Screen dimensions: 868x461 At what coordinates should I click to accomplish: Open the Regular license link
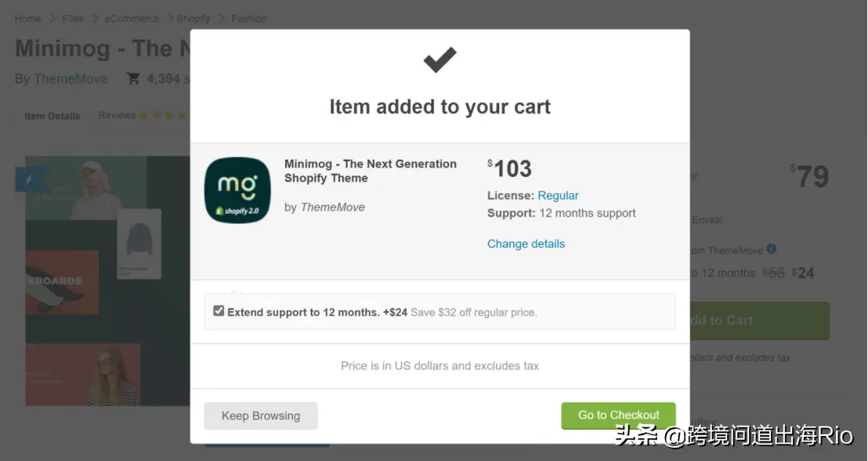click(x=558, y=196)
